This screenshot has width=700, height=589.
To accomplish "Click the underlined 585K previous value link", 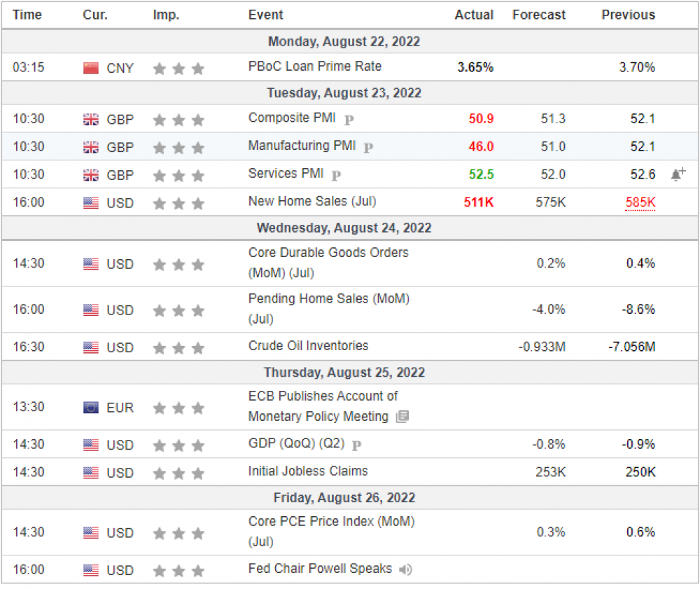I will click(640, 202).
